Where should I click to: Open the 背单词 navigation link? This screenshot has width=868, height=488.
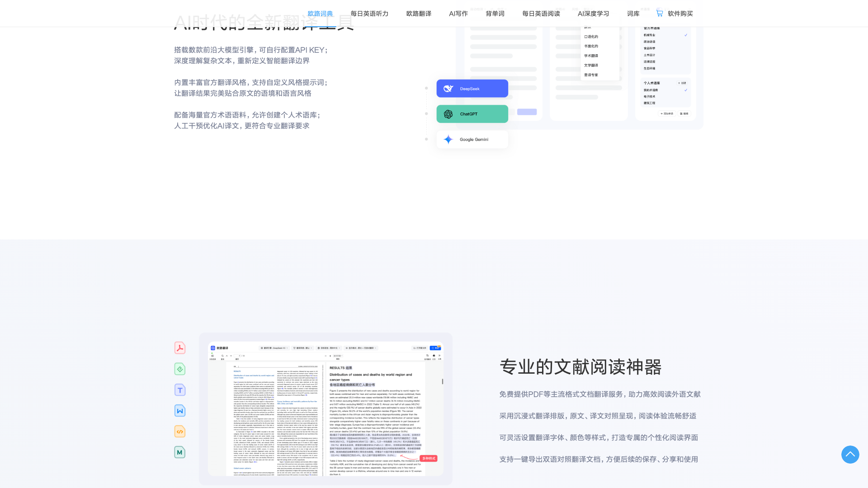click(495, 14)
